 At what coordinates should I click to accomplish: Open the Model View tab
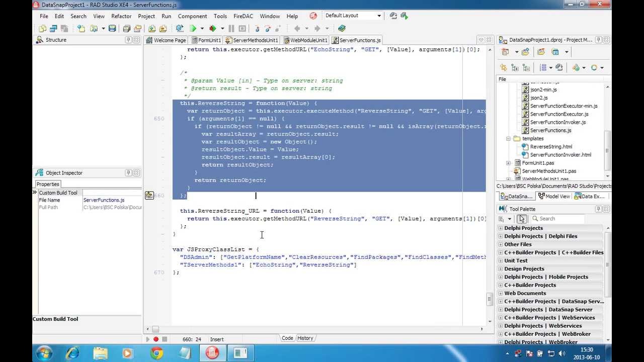pyautogui.click(x=553, y=197)
